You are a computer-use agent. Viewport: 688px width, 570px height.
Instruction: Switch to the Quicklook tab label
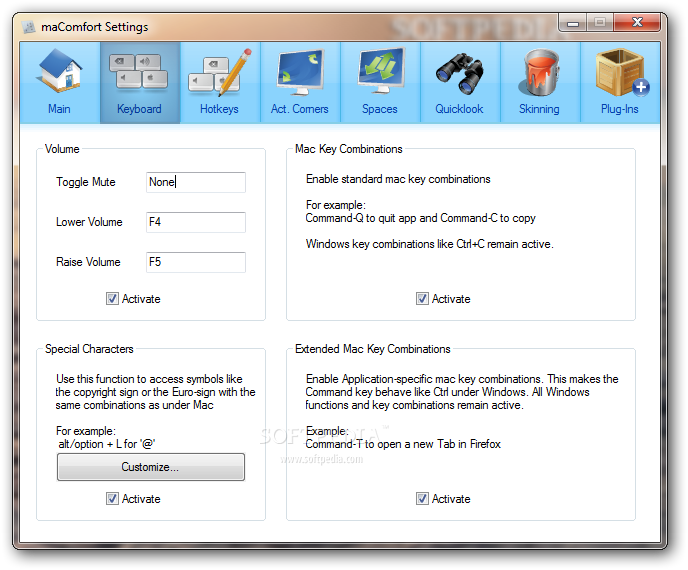[459, 109]
